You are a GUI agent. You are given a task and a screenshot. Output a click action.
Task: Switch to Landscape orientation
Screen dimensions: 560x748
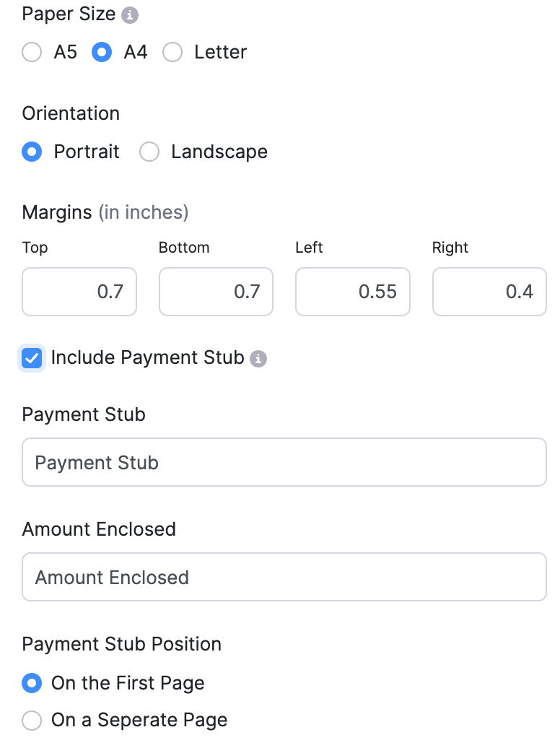click(x=149, y=152)
